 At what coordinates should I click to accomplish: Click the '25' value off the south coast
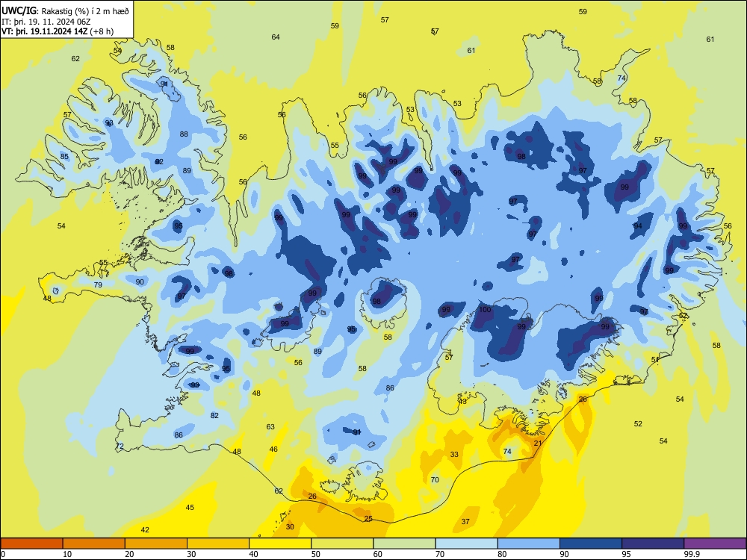pyautogui.click(x=368, y=519)
